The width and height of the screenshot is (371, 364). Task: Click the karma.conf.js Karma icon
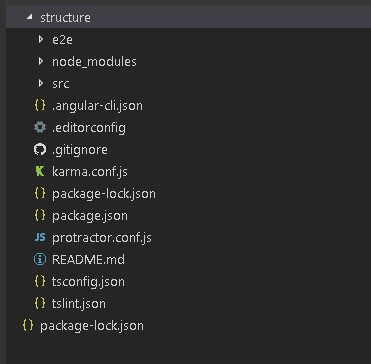pos(40,172)
